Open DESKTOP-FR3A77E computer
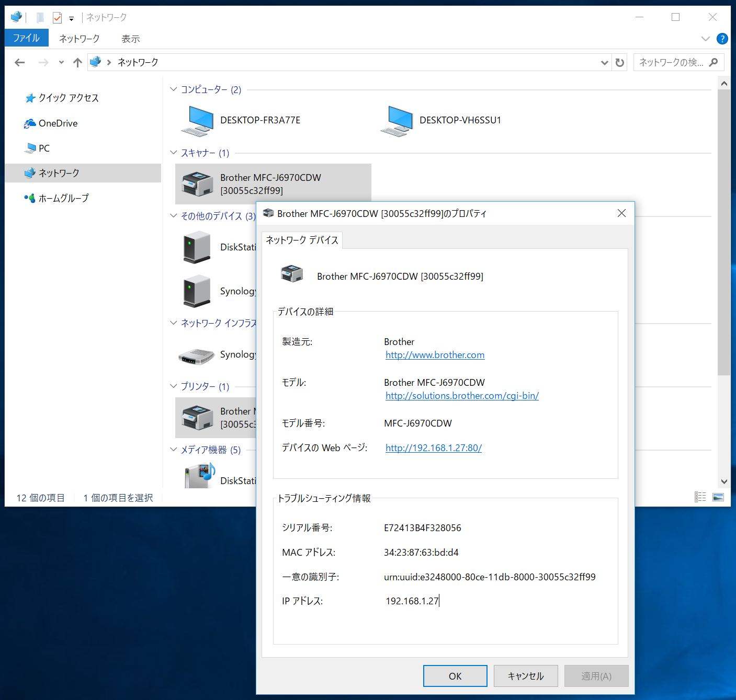This screenshot has height=700, width=736. click(x=241, y=120)
